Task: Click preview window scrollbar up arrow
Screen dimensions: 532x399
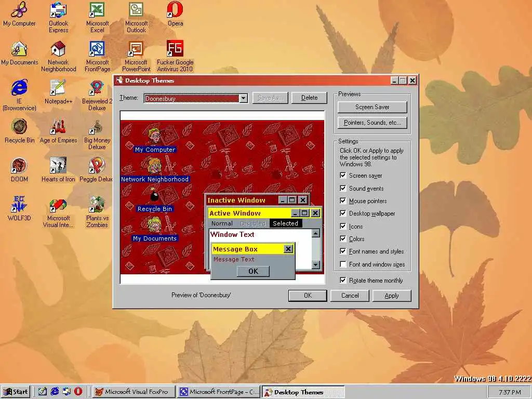Action: [316, 233]
